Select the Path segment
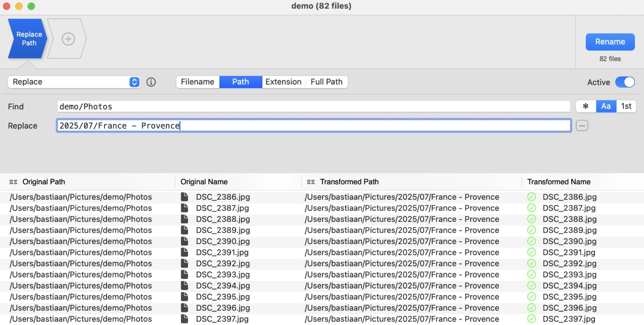This screenshot has width=644, height=325. [x=241, y=82]
